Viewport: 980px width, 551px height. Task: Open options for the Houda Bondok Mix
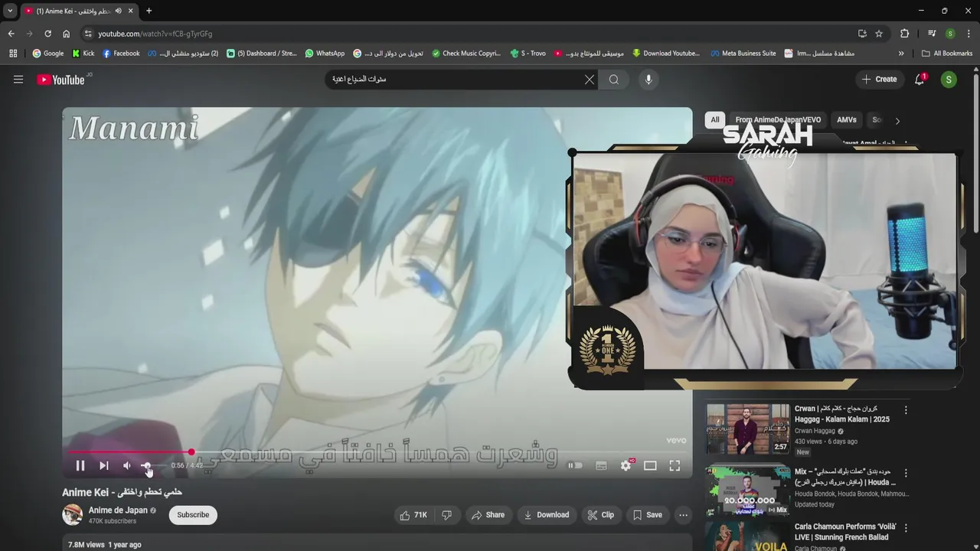[906, 473]
